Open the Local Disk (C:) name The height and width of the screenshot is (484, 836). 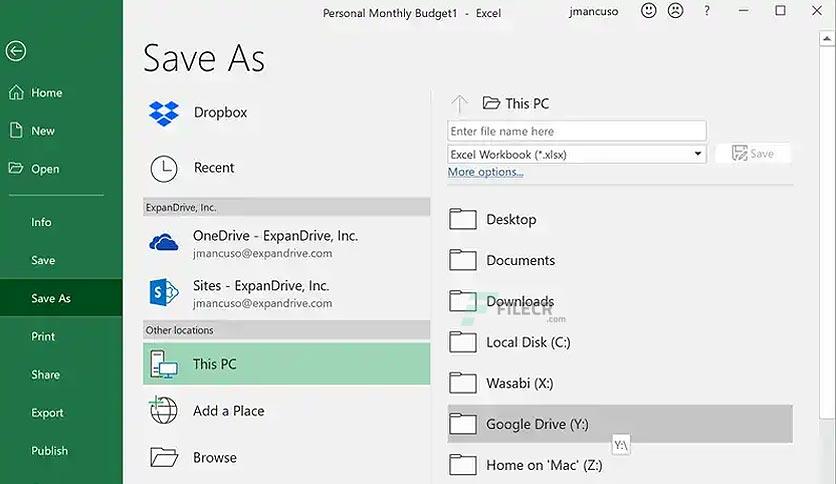pyautogui.click(x=528, y=342)
